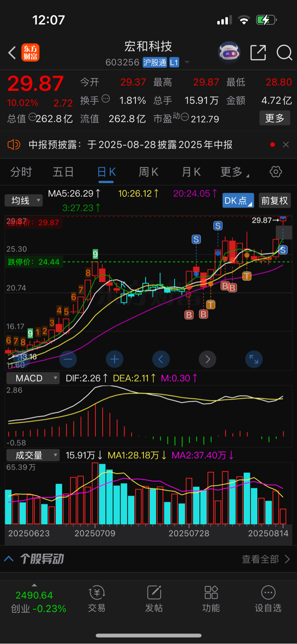The height and width of the screenshot is (644, 297).
Task: Tap the MA2:37.40万 volume average
Action: pos(203,455)
